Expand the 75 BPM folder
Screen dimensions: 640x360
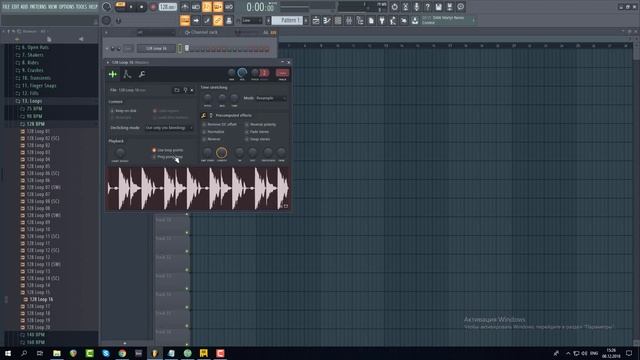[34, 109]
